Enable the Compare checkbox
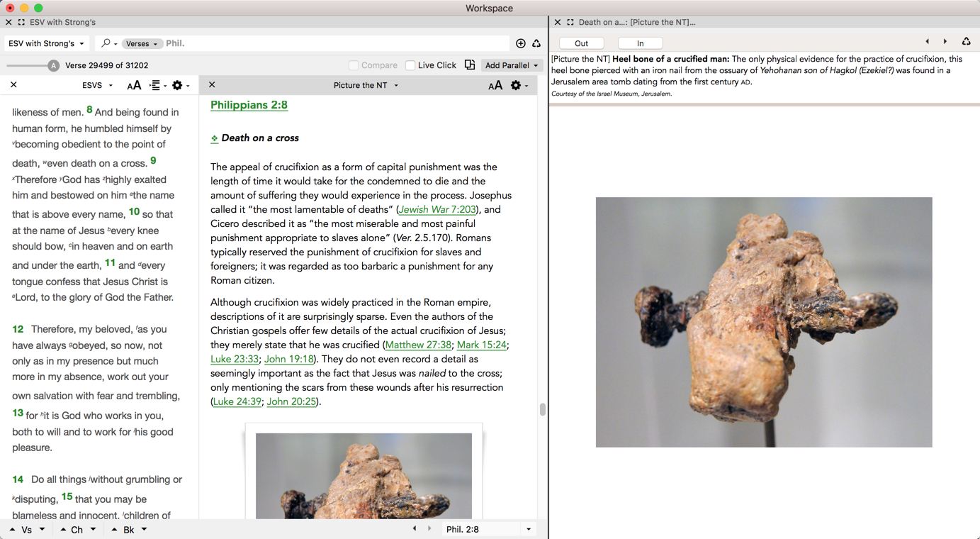Image resolution: width=980 pixels, height=539 pixels. [x=354, y=65]
